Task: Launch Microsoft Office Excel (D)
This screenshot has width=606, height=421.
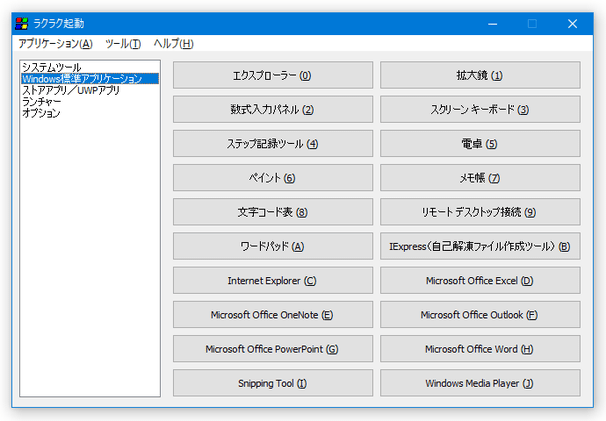Action: tap(480, 280)
